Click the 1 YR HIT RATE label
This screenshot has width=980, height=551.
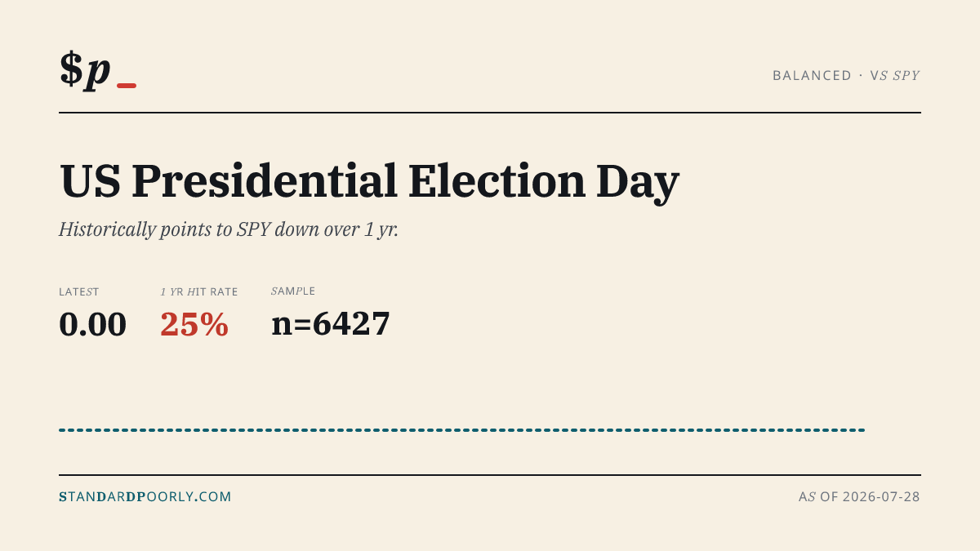[x=199, y=291]
